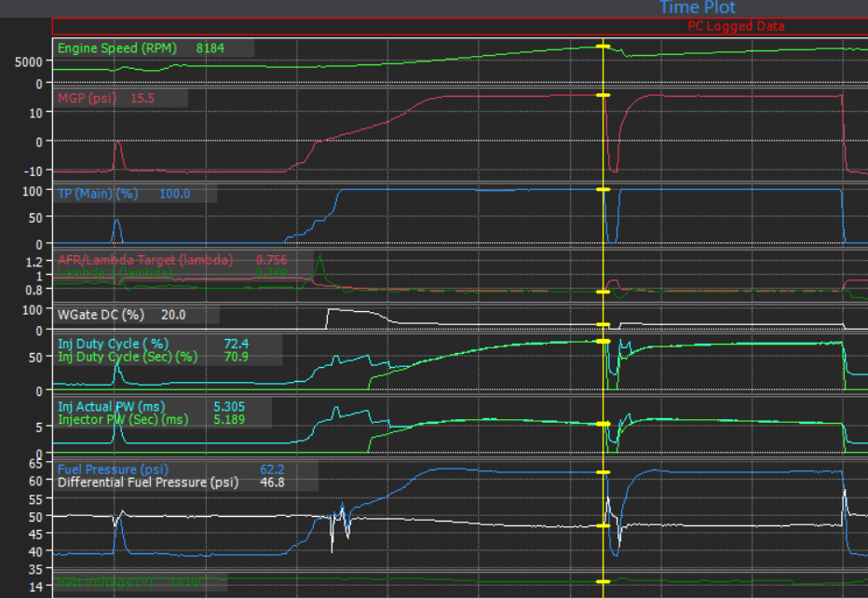The image size is (868, 598).
Task: Click the Engine Speed (RPM) trace label
Action: coord(116,48)
